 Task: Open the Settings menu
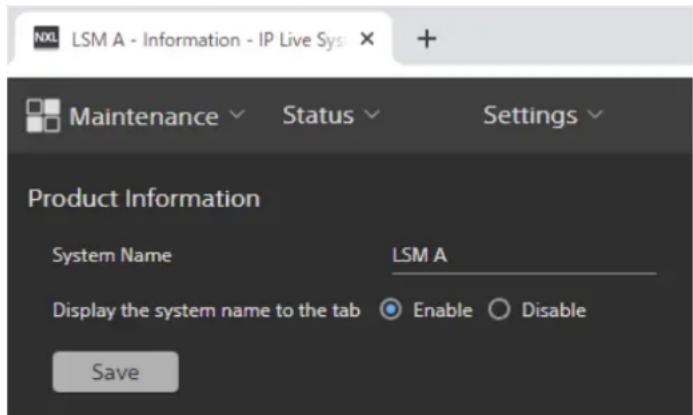coord(530,116)
